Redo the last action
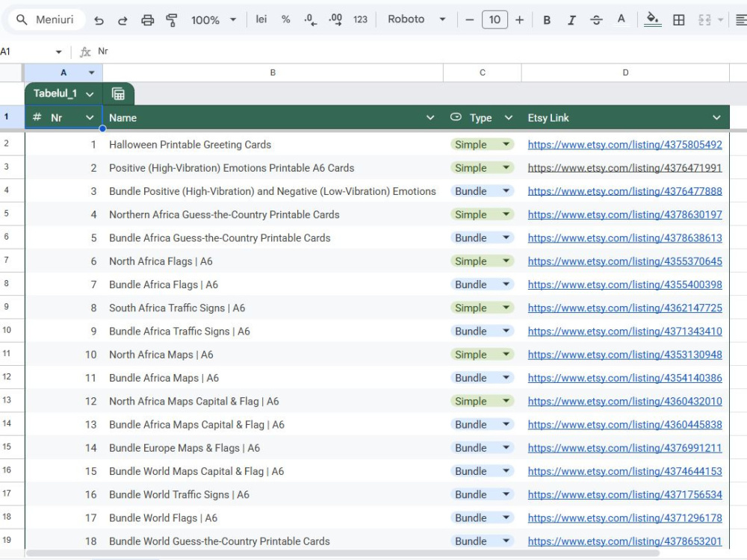This screenshot has width=747, height=560. click(123, 20)
